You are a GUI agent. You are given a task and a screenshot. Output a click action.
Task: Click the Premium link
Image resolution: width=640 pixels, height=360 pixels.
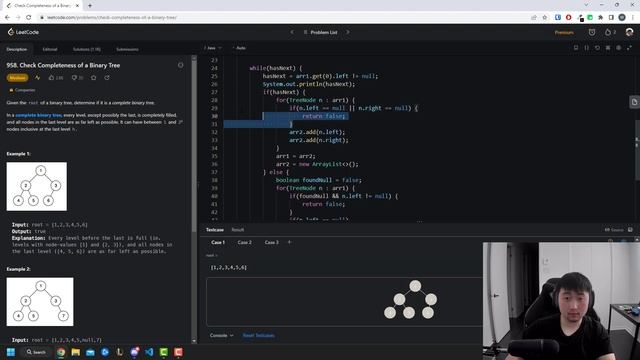pyautogui.click(x=564, y=32)
